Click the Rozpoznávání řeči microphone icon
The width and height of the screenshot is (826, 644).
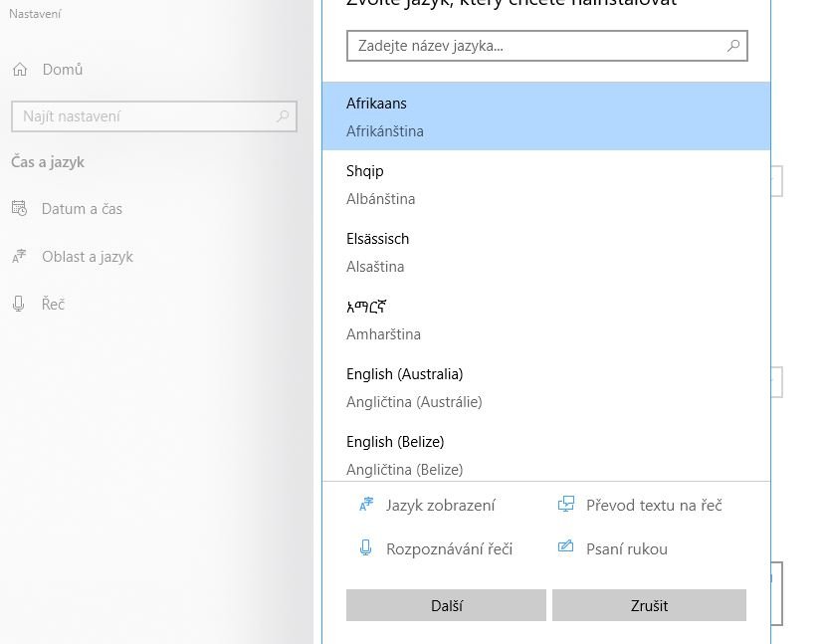click(x=365, y=548)
